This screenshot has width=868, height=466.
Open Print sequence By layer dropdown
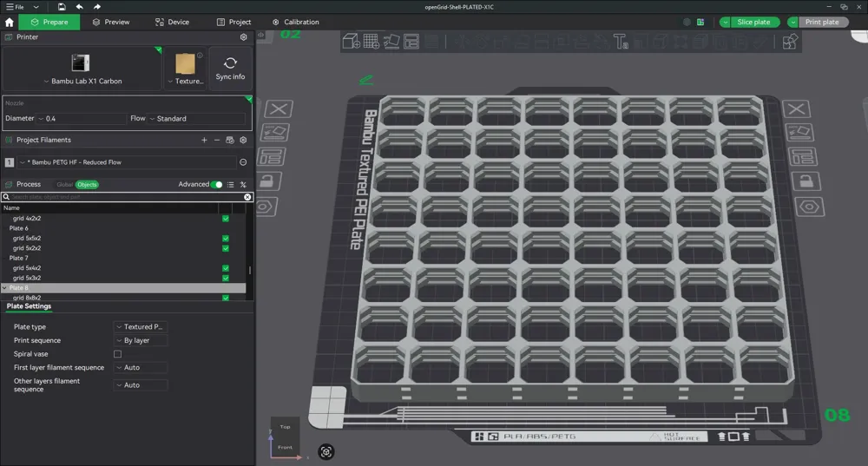141,340
